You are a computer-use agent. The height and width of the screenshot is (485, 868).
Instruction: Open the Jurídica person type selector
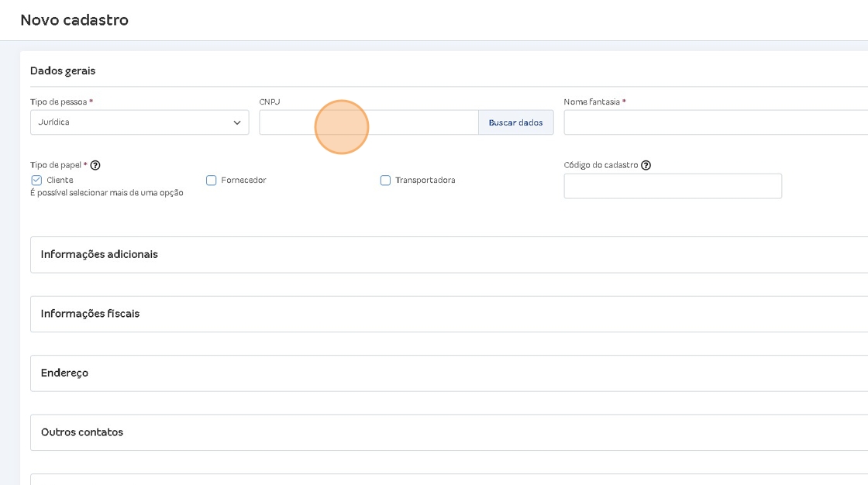pyautogui.click(x=139, y=122)
